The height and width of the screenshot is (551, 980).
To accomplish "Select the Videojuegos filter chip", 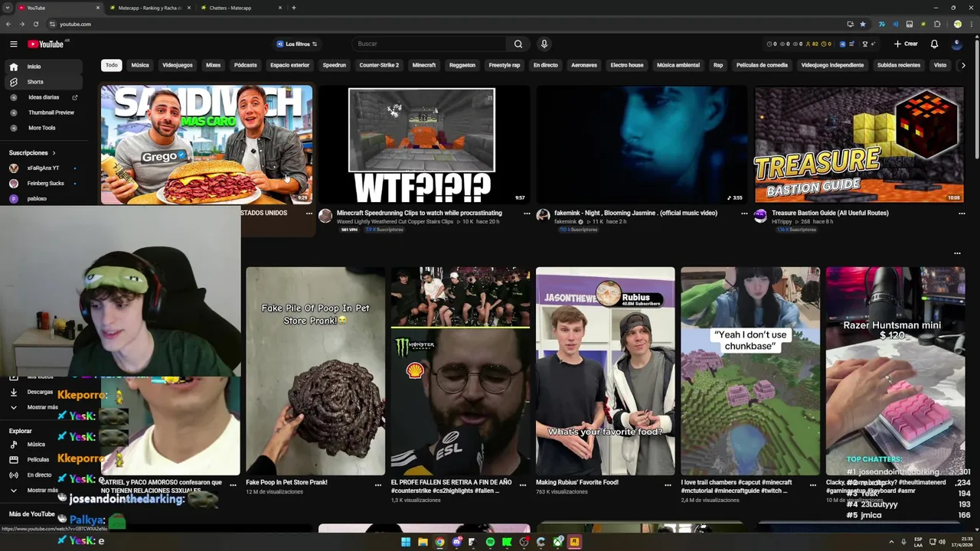I will point(178,65).
